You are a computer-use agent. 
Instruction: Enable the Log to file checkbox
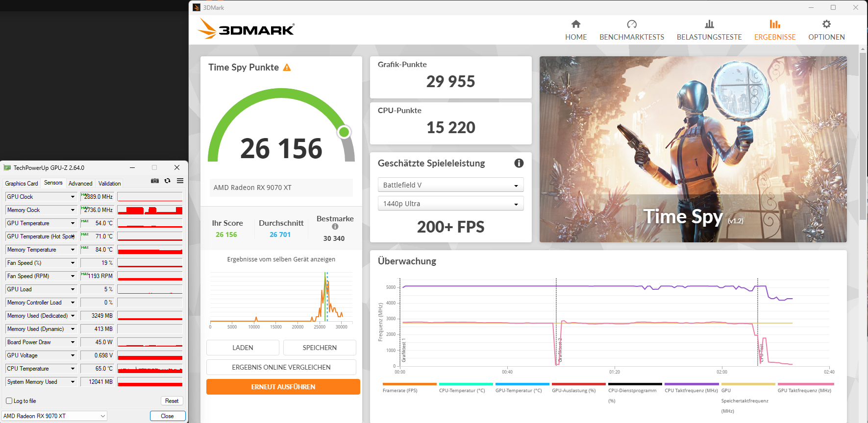pyautogui.click(x=9, y=401)
